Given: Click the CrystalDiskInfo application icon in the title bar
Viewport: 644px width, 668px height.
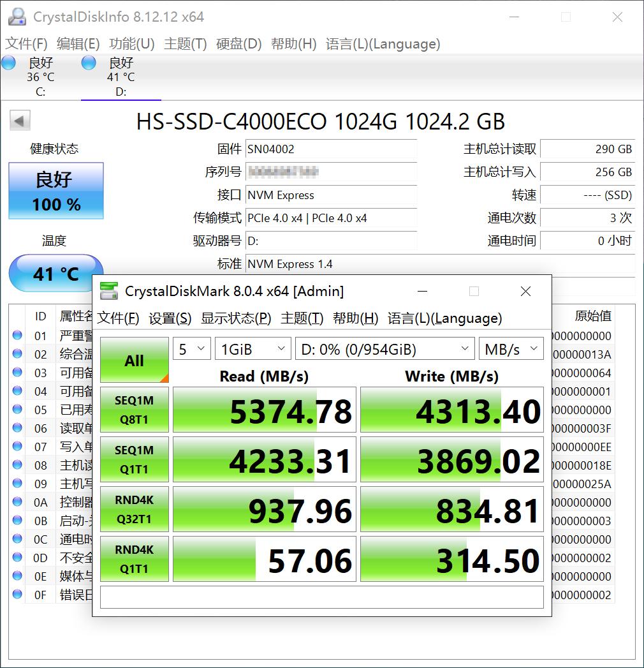Looking at the screenshot, I should [17, 17].
